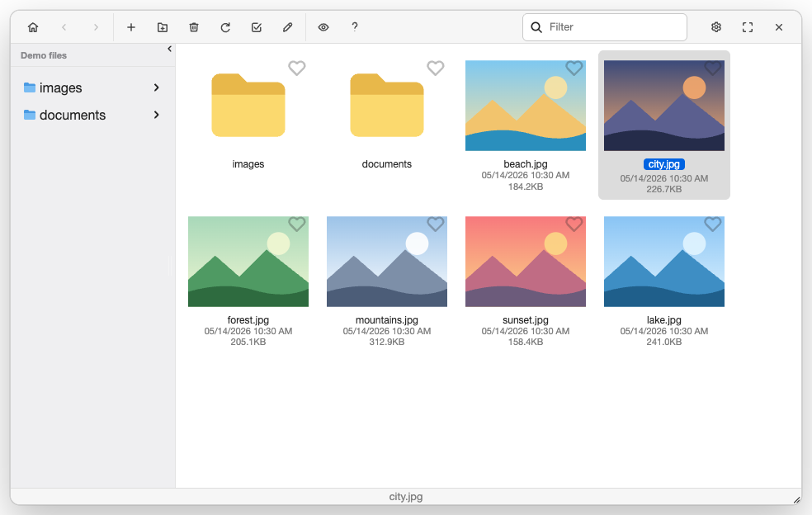Click the mountains.jpg file name label
The image size is (812, 515).
coord(387,320)
